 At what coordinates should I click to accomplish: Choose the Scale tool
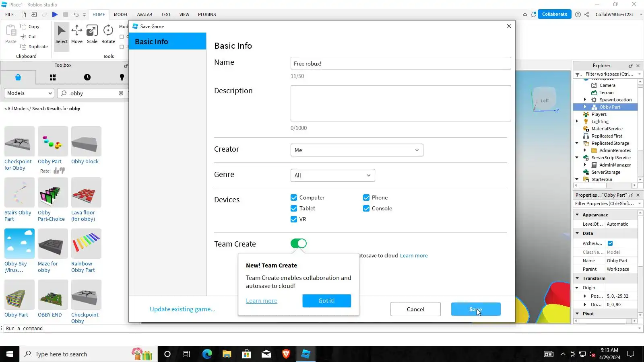92,35
